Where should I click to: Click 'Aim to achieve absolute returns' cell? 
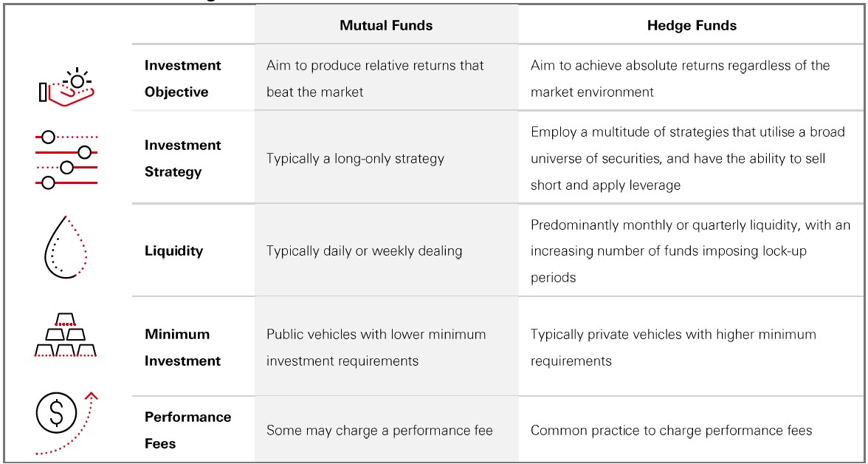click(679, 78)
